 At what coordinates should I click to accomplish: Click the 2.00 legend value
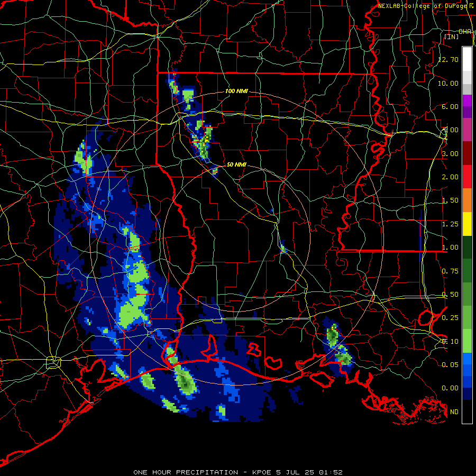[450, 177]
